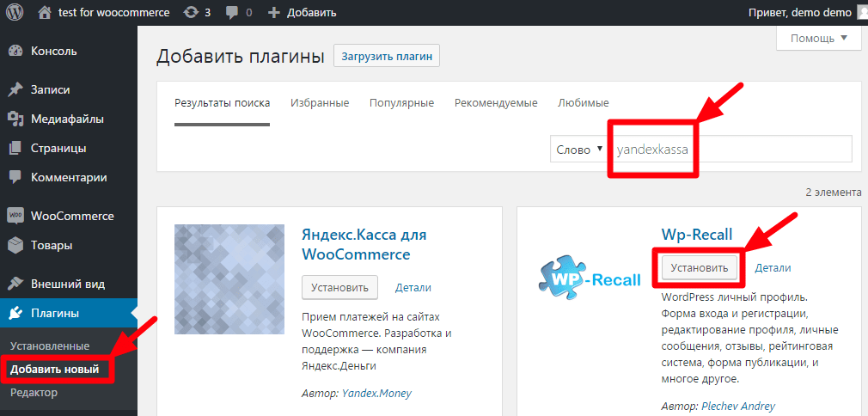868x416 pixels.
Task: Click the Записи pushpin icon
Action: (x=15, y=89)
